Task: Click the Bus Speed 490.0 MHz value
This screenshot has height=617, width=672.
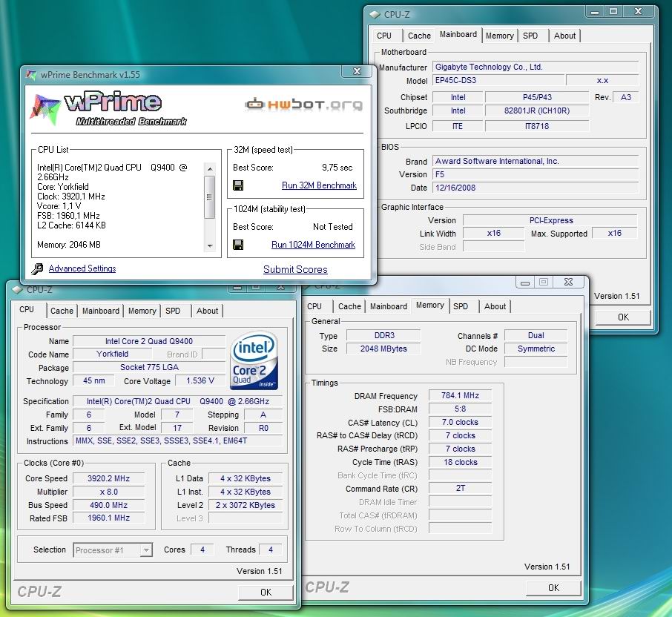Action: pos(108,505)
